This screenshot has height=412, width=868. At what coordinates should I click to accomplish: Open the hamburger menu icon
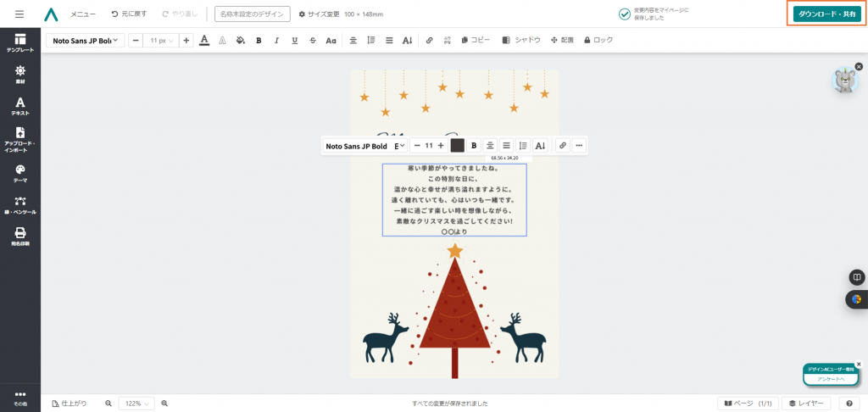point(19,14)
